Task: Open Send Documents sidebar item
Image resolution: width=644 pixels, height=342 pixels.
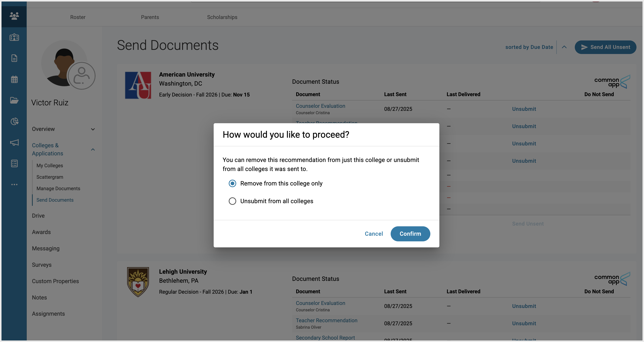Action: [x=55, y=200]
